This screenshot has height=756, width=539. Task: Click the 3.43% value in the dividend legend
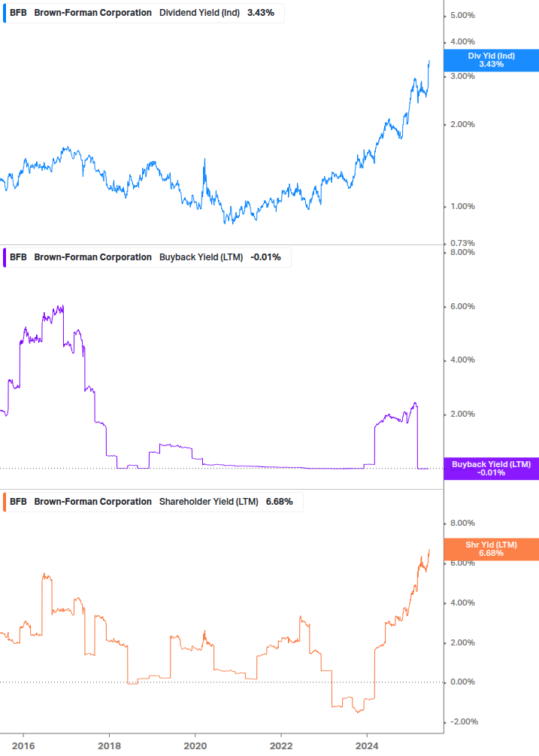[x=261, y=13]
